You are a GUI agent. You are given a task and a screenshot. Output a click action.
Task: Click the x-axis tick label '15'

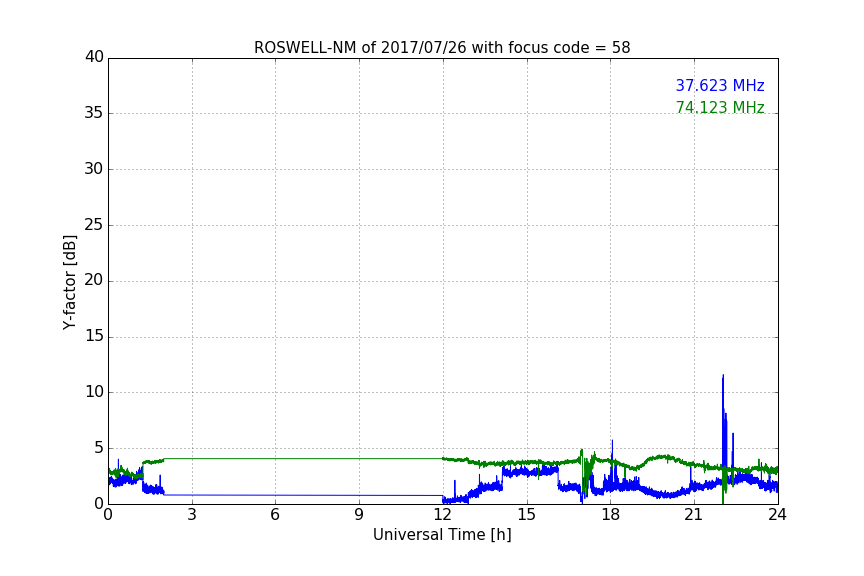tap(526, 515)
